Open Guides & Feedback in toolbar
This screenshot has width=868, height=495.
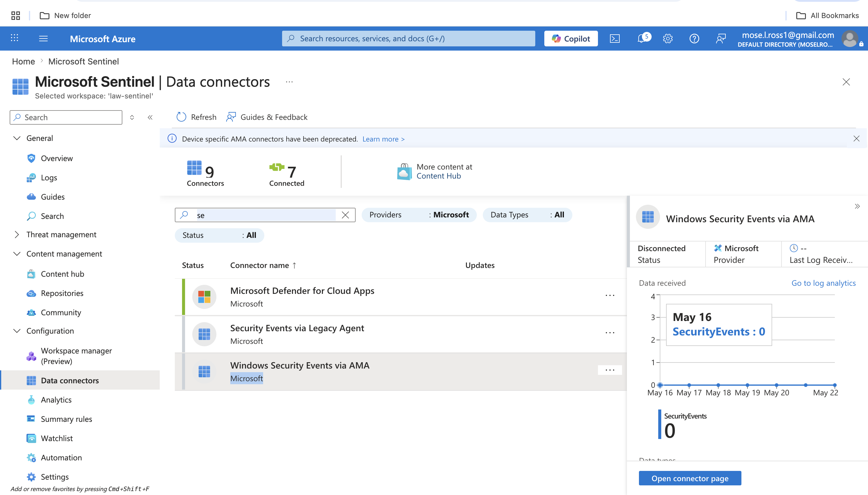(267, 117)
